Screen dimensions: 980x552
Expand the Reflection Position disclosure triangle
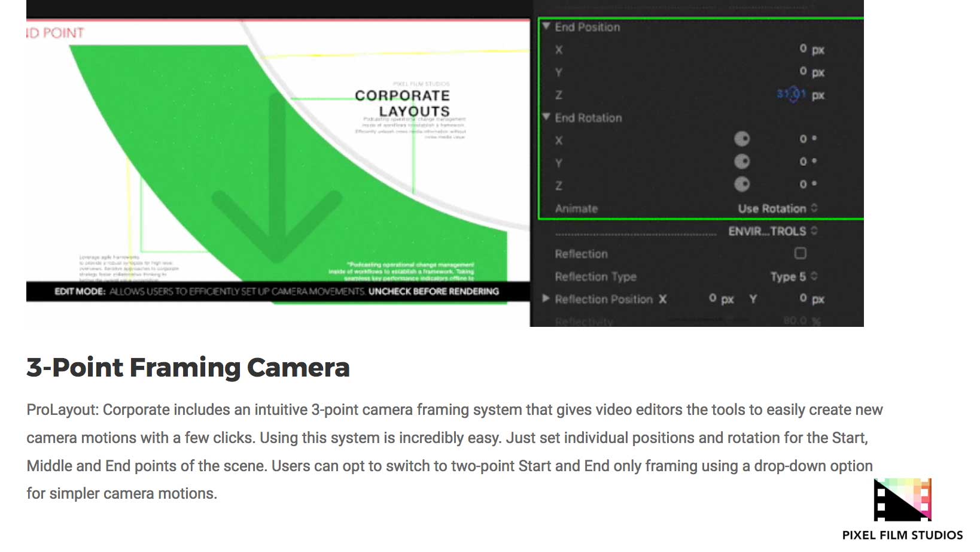(x=546, y=298)
